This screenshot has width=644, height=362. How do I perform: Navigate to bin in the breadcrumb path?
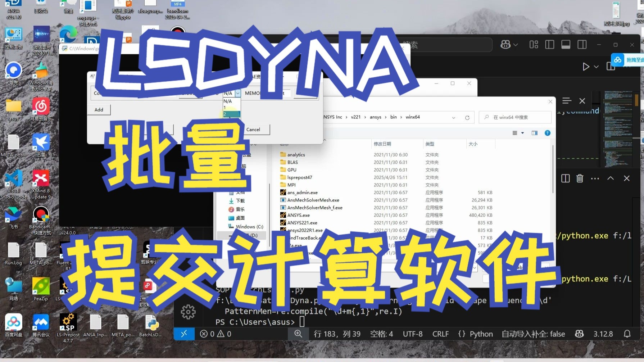point(393,117)
